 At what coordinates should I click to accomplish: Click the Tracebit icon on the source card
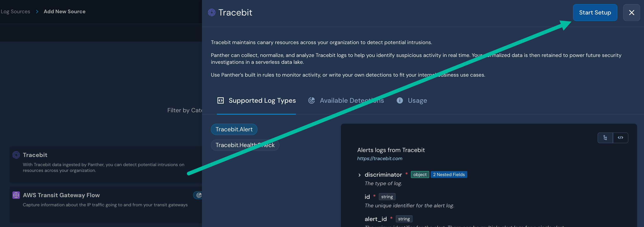coord(16,155)
